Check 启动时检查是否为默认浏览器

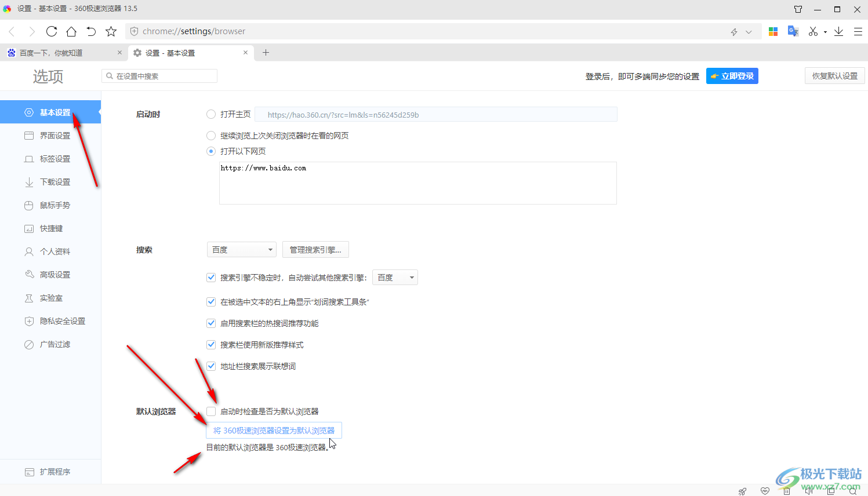point(211,411)
